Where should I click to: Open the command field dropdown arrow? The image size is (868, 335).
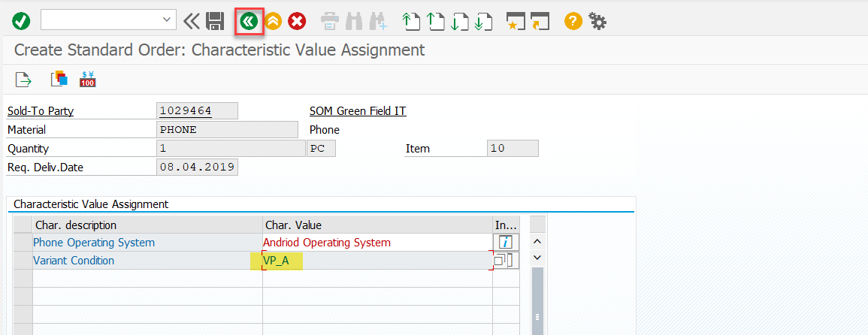click(x=166, y=20)
